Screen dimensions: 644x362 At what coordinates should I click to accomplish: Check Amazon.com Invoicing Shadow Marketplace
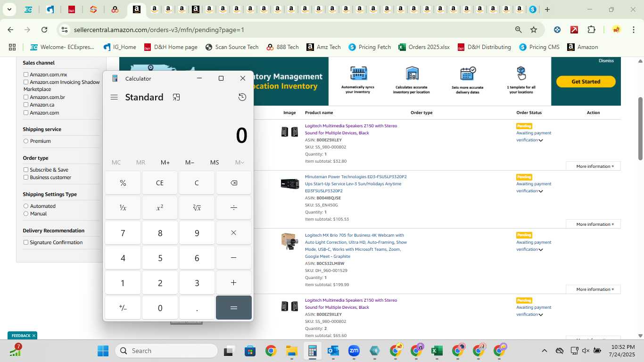26,82
